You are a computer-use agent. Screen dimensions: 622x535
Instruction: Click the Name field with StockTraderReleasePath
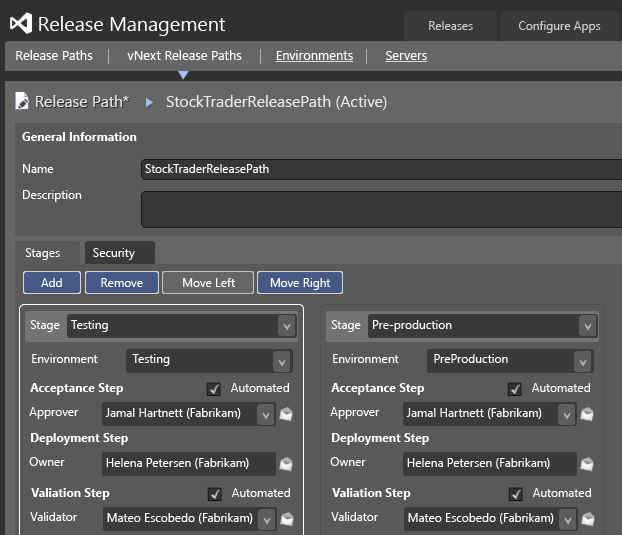[382, 169]
